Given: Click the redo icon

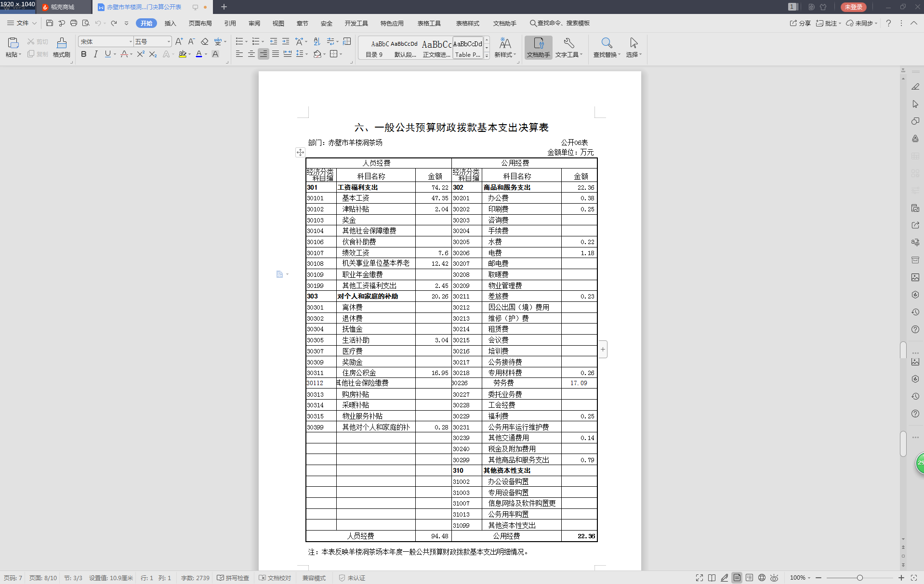Looking at the screenshot, I should click(114, 23).
